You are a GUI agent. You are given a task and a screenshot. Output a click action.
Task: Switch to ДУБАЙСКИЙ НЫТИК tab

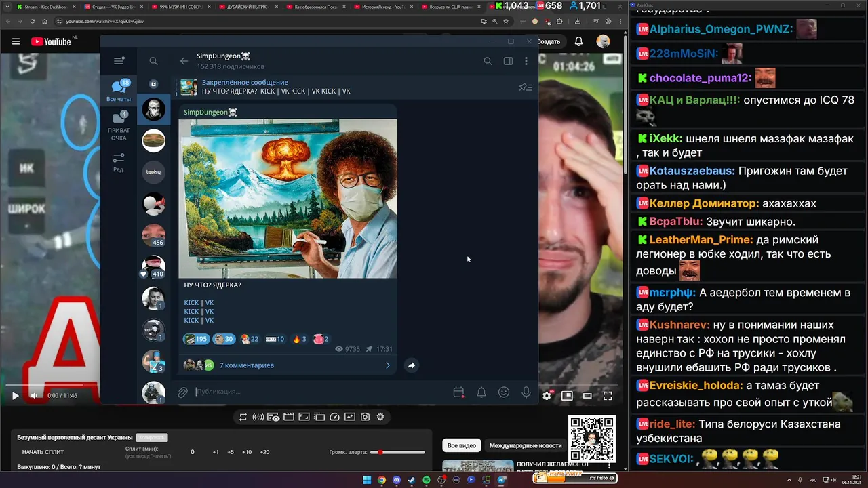248,7
